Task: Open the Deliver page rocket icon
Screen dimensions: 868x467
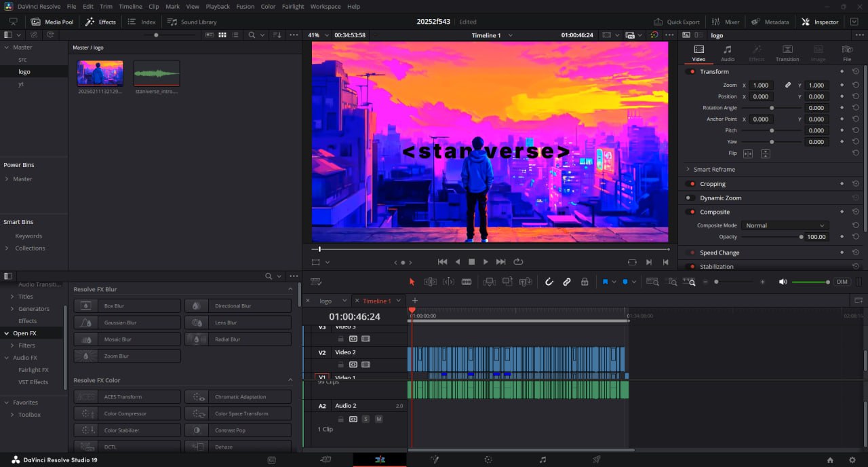Action: 597,460
